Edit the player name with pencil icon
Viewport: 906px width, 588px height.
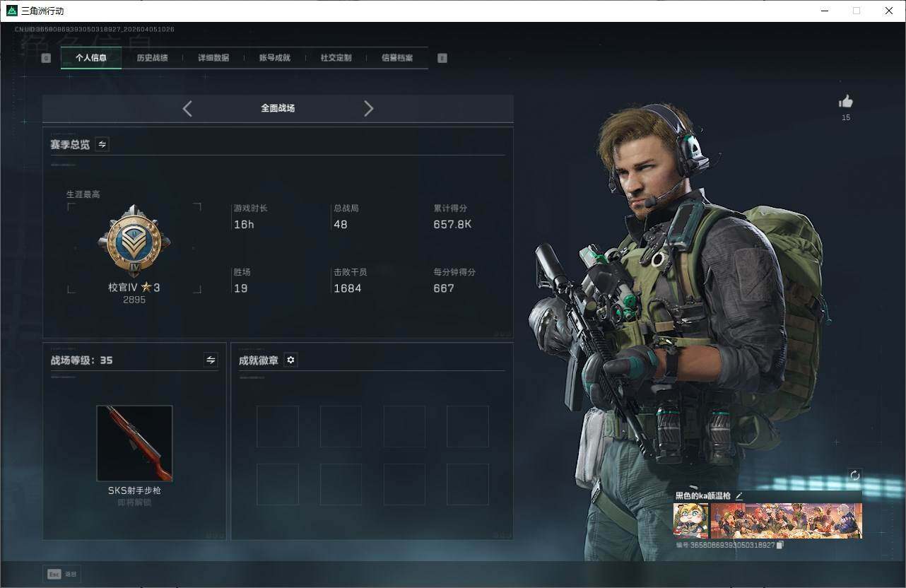tap(739, 496)
